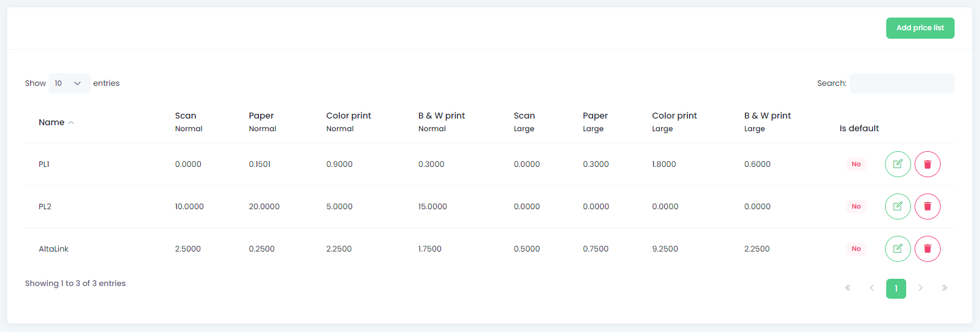The height and width of the screenshot is (332, 980).
Task: Sort by Is default column header
Action: [x=859, y=128]
